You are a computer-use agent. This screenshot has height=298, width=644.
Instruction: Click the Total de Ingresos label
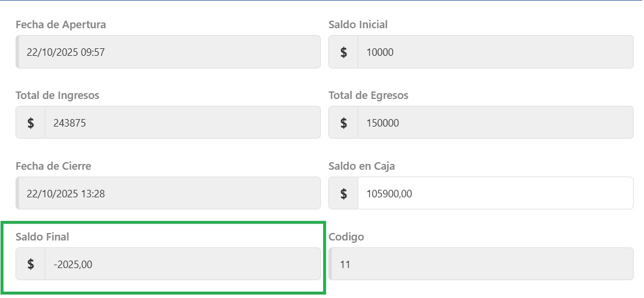(x=57, y=95)
